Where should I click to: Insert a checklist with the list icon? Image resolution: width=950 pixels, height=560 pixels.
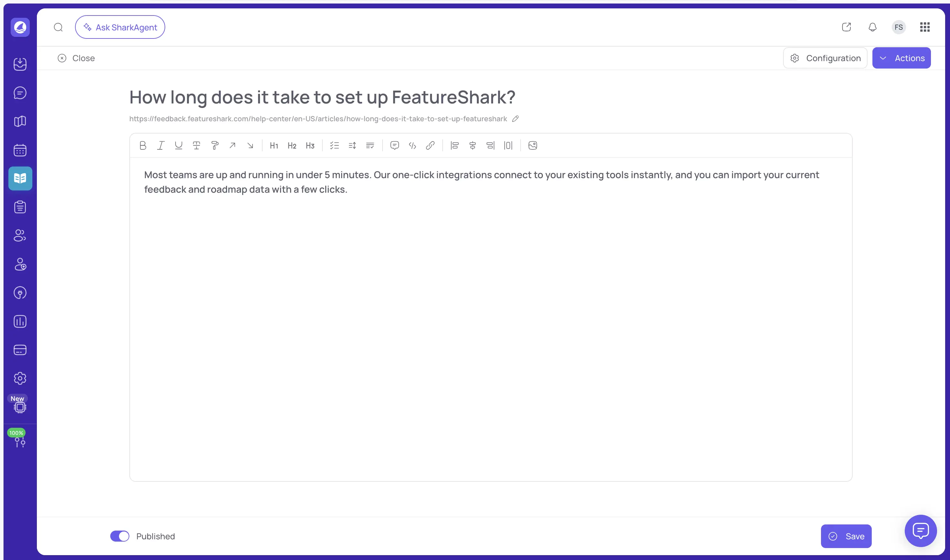coord(334,146)
